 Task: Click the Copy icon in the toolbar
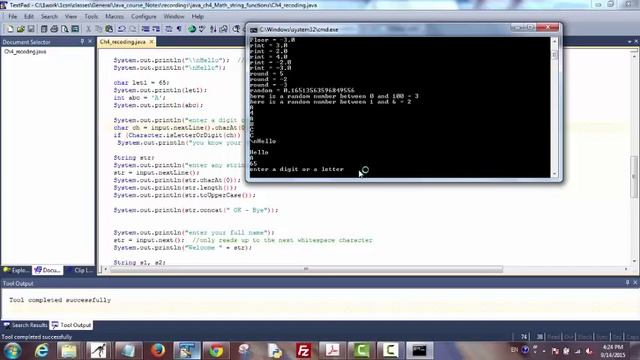point(98,29)
